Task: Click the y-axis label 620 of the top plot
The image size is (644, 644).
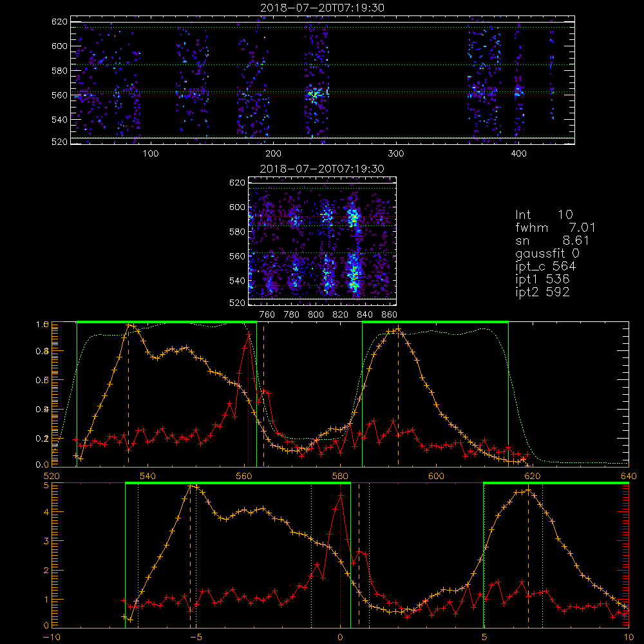Action: coord(59,21)
